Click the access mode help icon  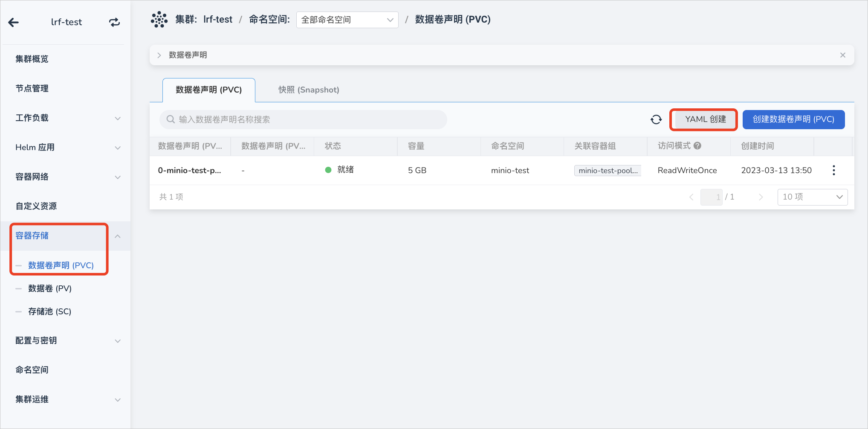pyautogui.click(x=697, y=146)
